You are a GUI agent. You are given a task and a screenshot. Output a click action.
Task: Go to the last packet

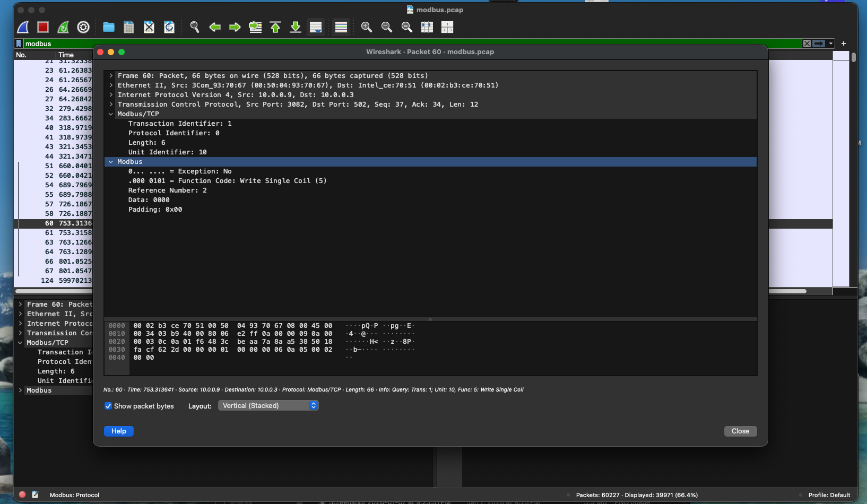296,27
